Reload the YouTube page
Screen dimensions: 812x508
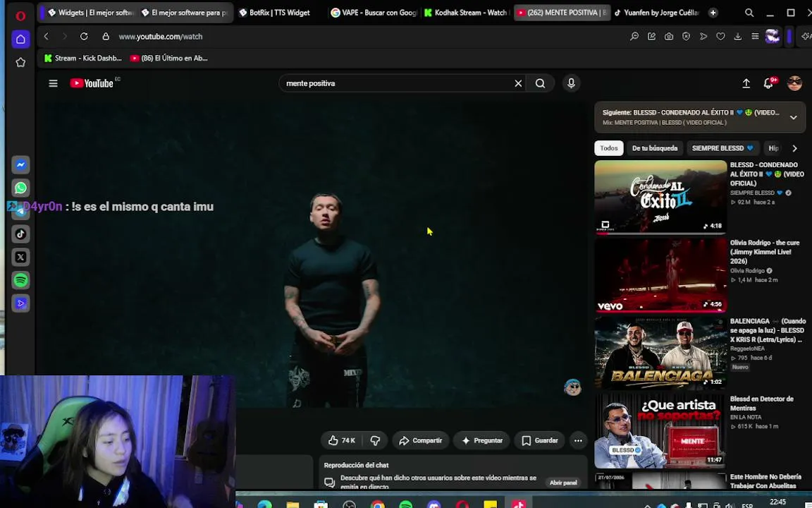(83, 36)
